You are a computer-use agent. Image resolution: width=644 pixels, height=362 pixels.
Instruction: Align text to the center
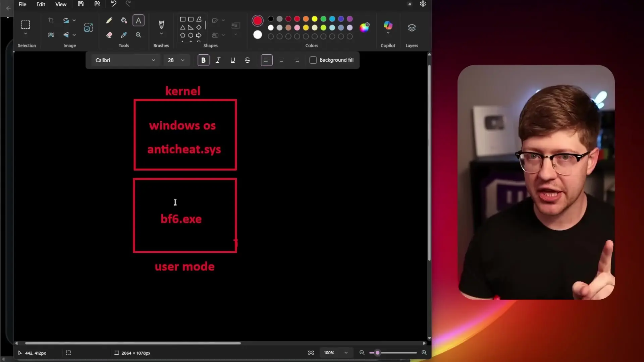281,60
